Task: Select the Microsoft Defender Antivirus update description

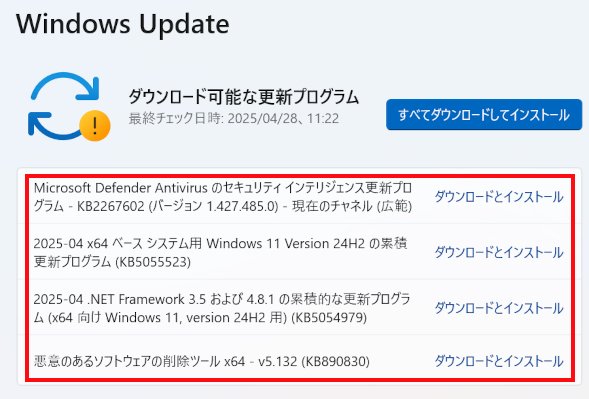Action: (223, 197)
